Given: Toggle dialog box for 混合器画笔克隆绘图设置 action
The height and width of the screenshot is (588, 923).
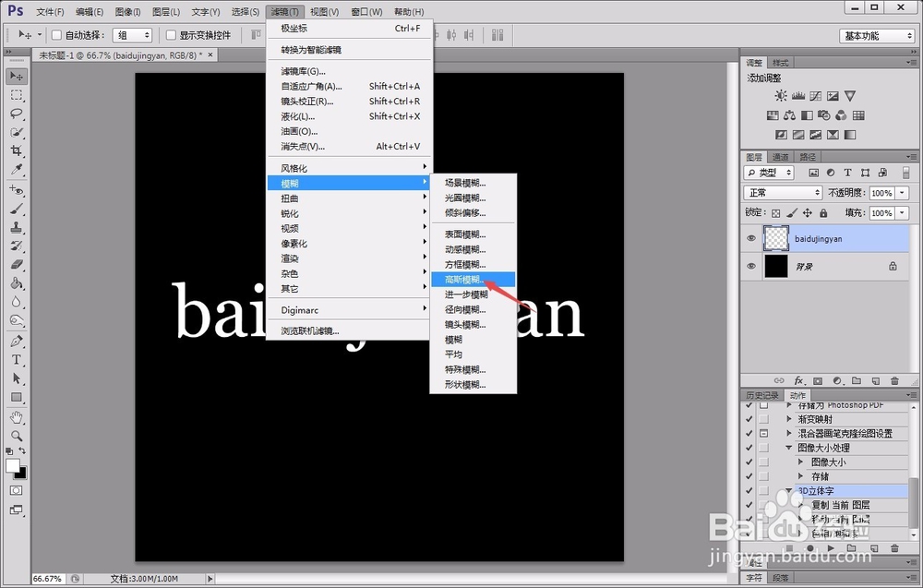Looking at the screenshot, I should tap(763, 433).
